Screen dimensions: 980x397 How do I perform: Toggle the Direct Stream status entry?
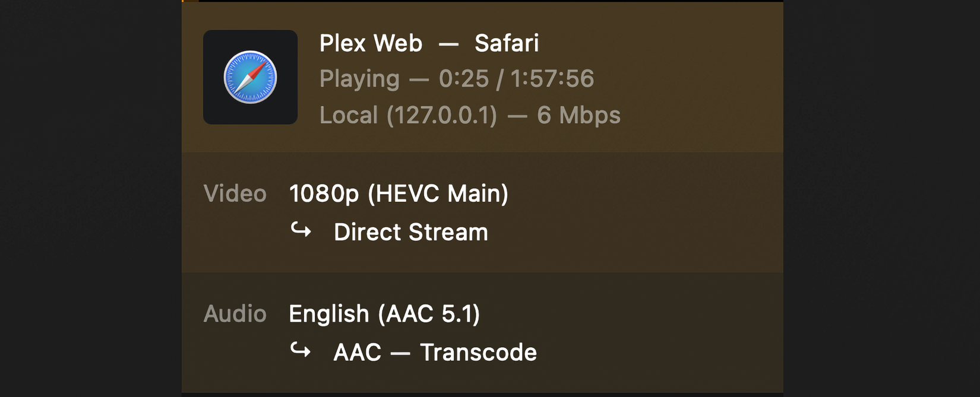tap(410, 231)
